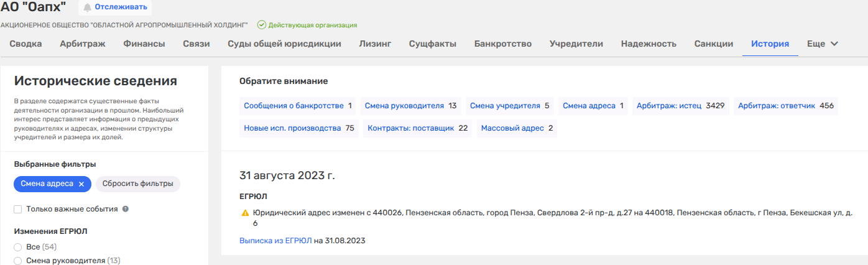Click the yellow warning icon near address change
The width and height of the screenshot is (868, 265).
pos(245,213)
